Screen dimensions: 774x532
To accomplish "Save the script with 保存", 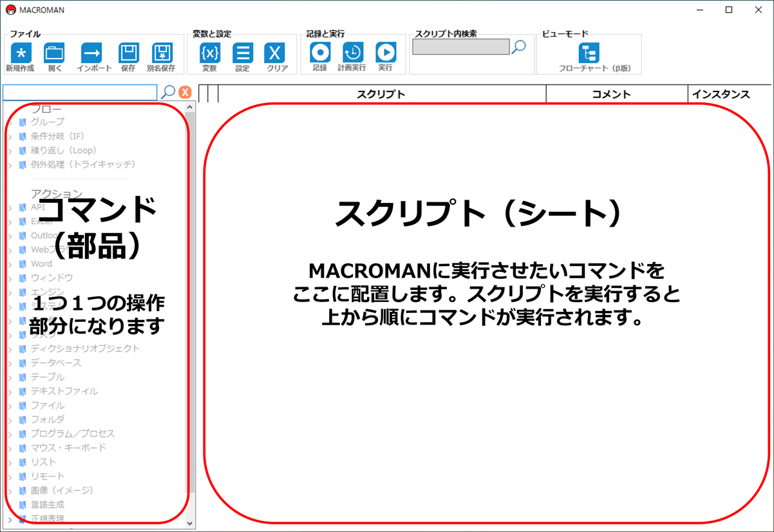I will click(129, 53).
